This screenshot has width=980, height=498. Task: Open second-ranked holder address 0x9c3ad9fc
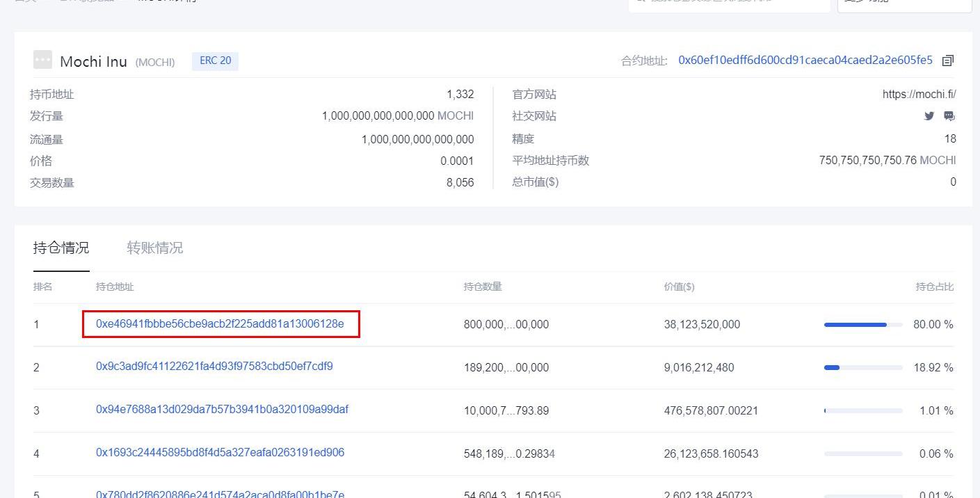(x=214, y=367)
